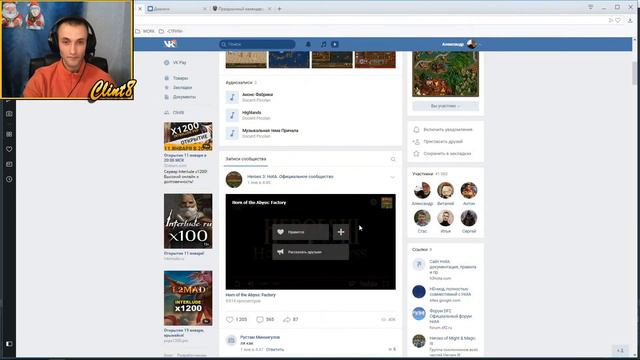
Task: Click the browser page scrollbar thumb
Action: click(x=635, y=73)
